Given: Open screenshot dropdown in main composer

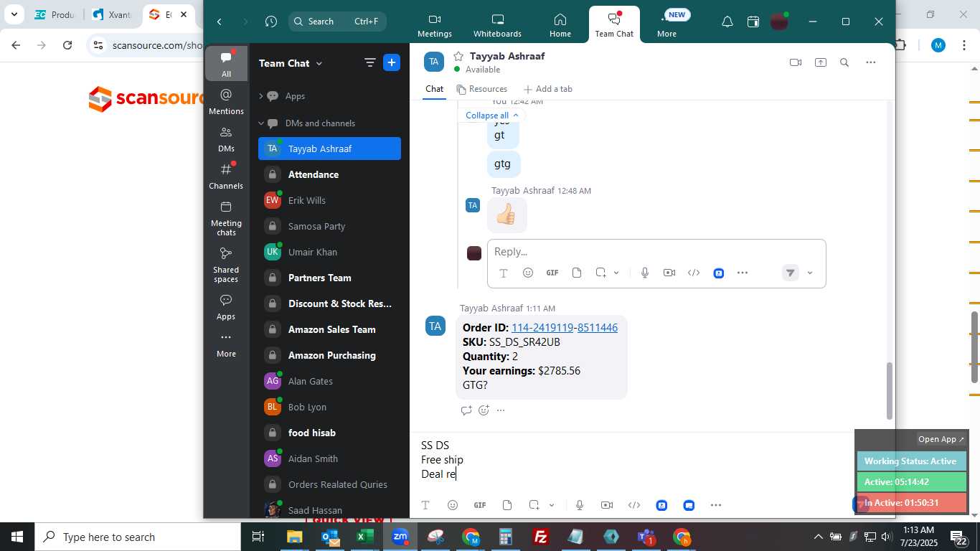Looking at the screenshot, I should 552,505.
